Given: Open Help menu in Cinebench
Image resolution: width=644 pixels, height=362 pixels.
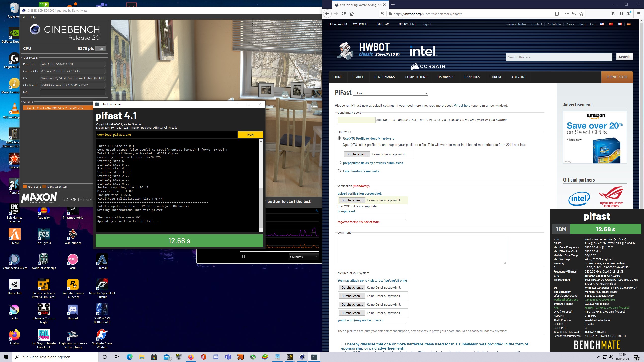Looking at the screenshot, I should click(x=33, y=17).
